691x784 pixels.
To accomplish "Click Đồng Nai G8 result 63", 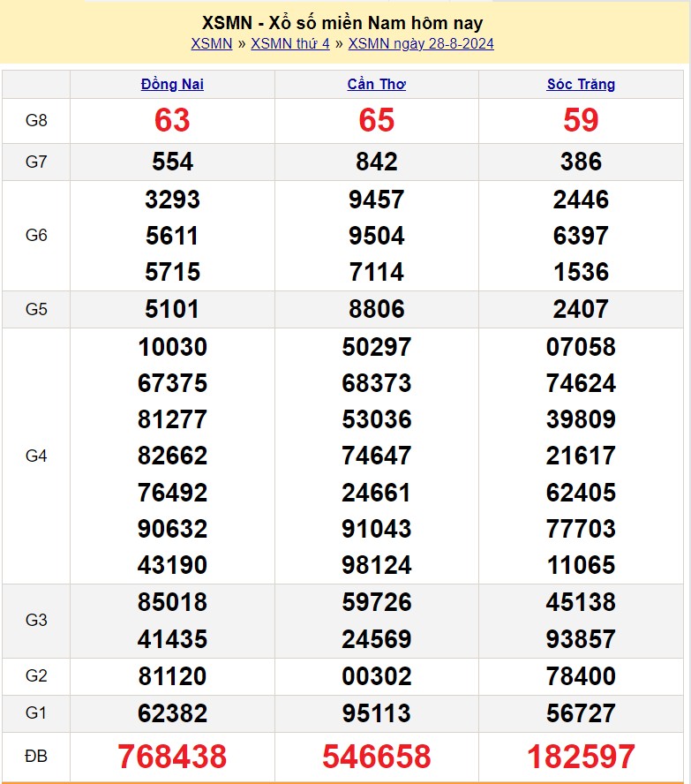I will pos(172,121).
